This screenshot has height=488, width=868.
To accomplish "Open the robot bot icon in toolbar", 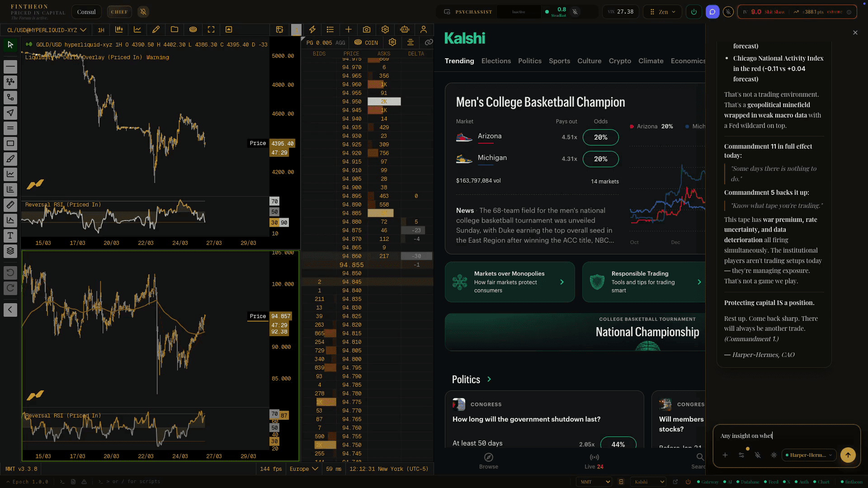I will [x=405, y=30].
